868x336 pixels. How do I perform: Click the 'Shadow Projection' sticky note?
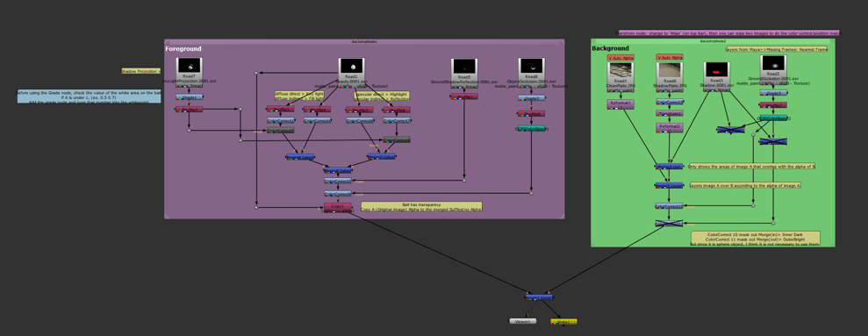[140, 71]
